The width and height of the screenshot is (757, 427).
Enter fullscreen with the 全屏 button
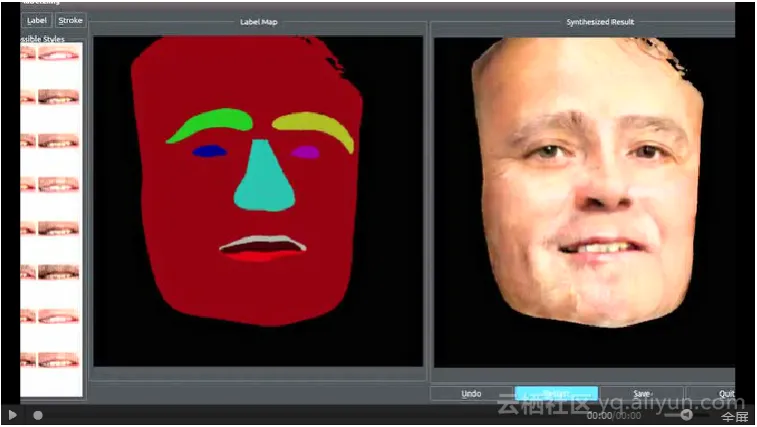coord(735,416)
